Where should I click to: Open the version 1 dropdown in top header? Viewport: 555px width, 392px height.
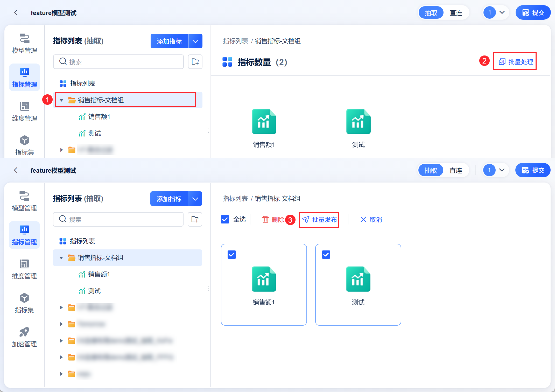click(502, 12)
